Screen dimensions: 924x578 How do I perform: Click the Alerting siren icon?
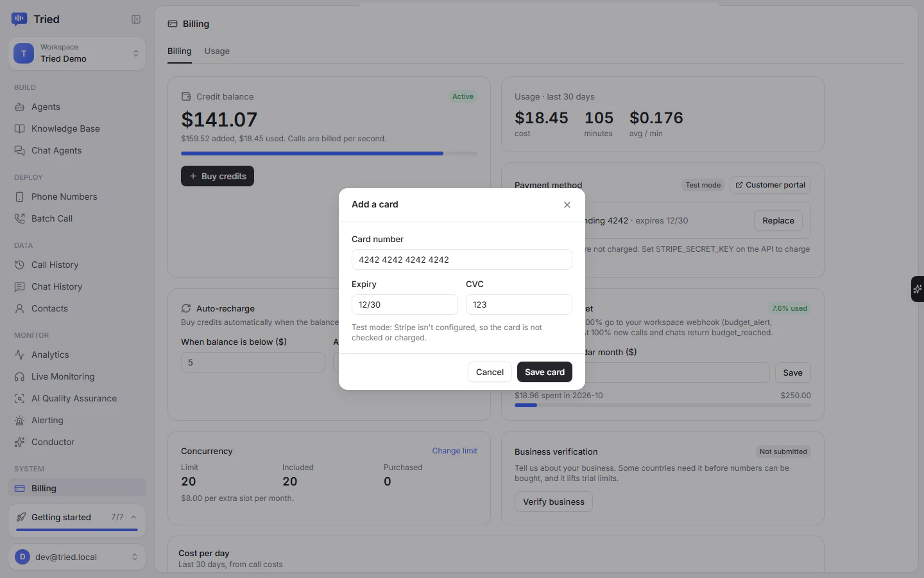pyautogui.click(x=20, y=421)
